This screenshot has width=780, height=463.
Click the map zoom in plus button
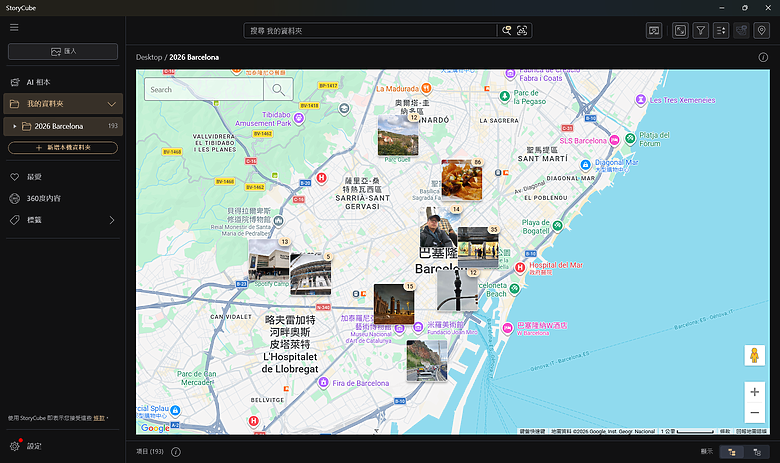[754, 392]
